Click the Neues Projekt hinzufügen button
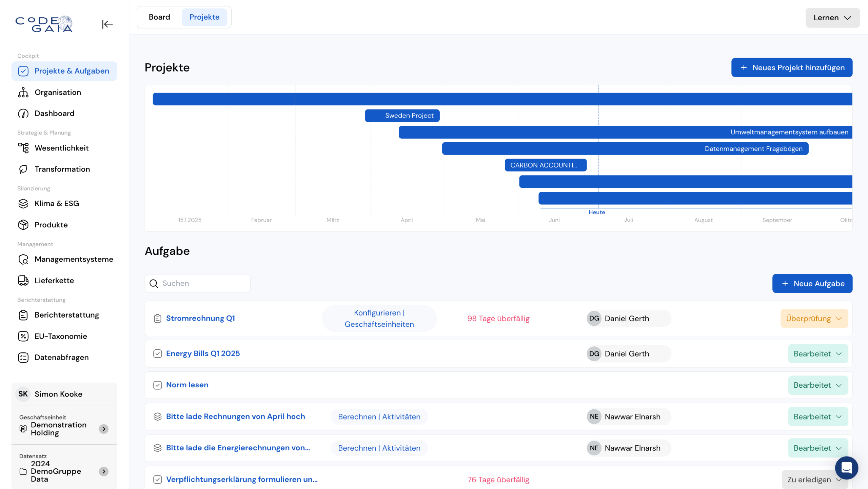Screen dimensions: 868x489 [792, 67]
